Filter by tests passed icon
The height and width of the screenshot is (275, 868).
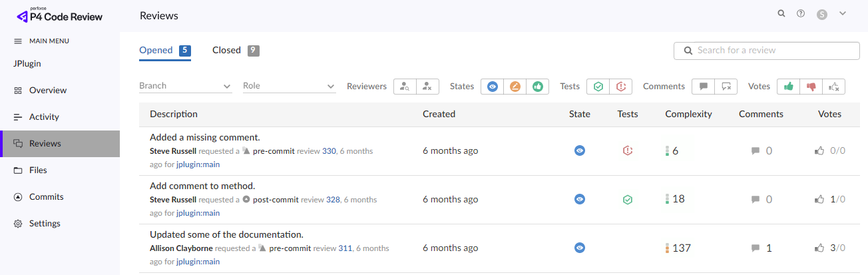(598, 87)
